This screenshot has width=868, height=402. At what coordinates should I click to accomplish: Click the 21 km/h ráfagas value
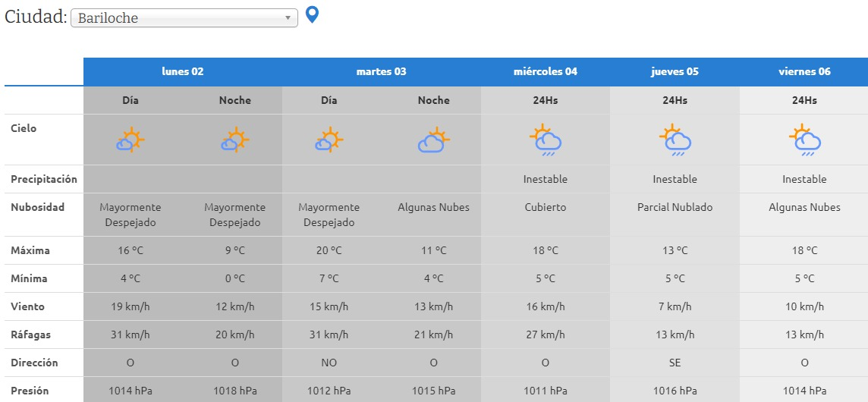(x=433, y=334)
